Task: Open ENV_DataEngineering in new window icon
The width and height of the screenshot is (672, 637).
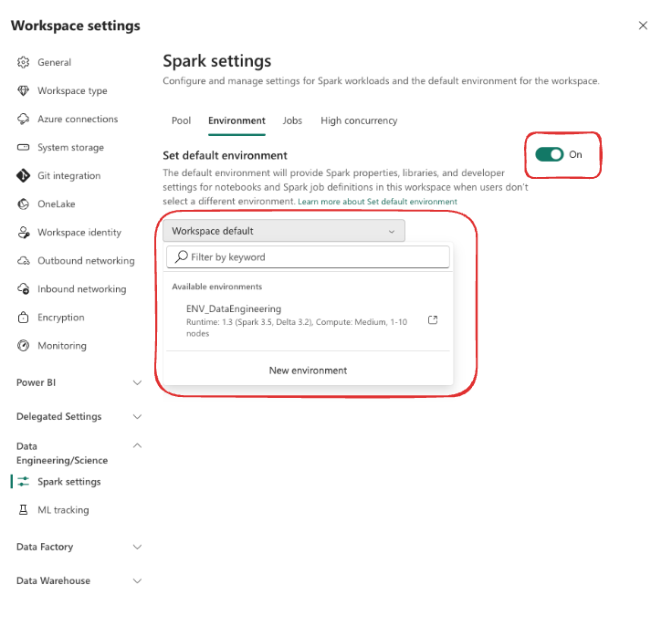Action: (x=433, y=320)
